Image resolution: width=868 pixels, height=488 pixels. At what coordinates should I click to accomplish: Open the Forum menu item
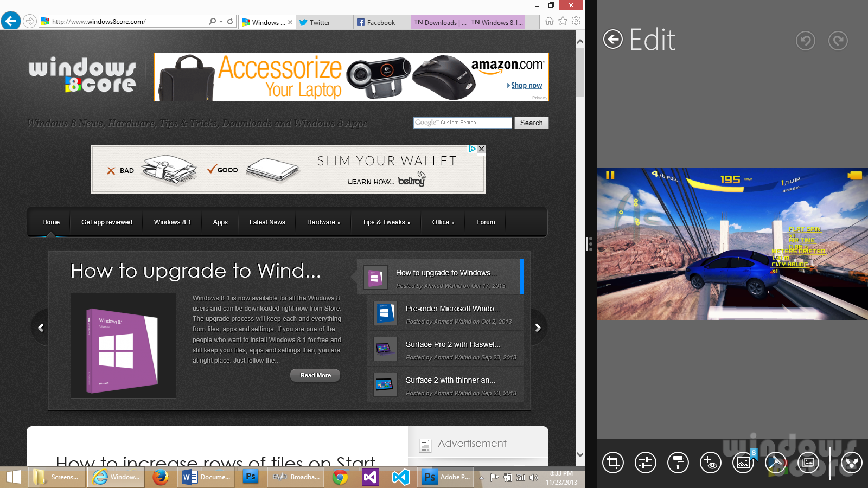click(486, 222)
